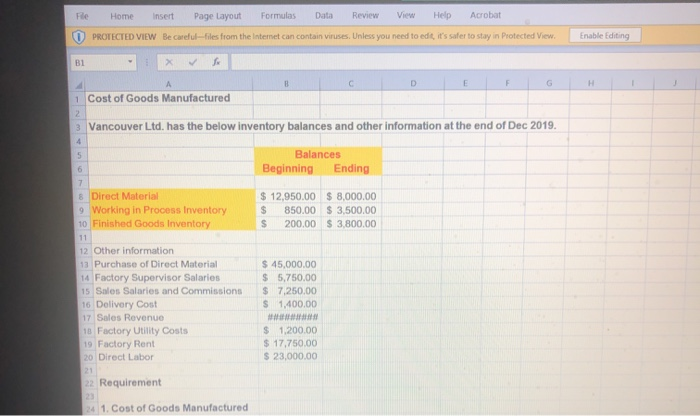The image size is (700, 416).
Task: Click the 'Beginning' column label
Action: coord(288,168)
